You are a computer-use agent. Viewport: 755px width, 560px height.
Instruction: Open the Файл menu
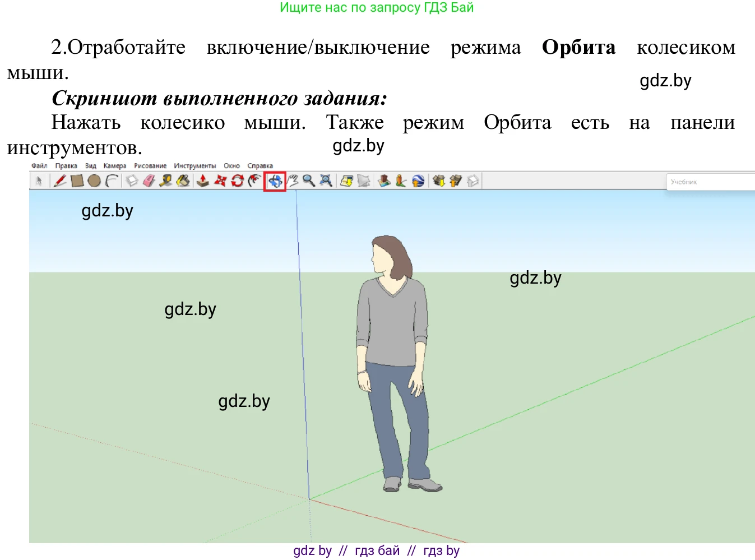click(x=38, y=166)
